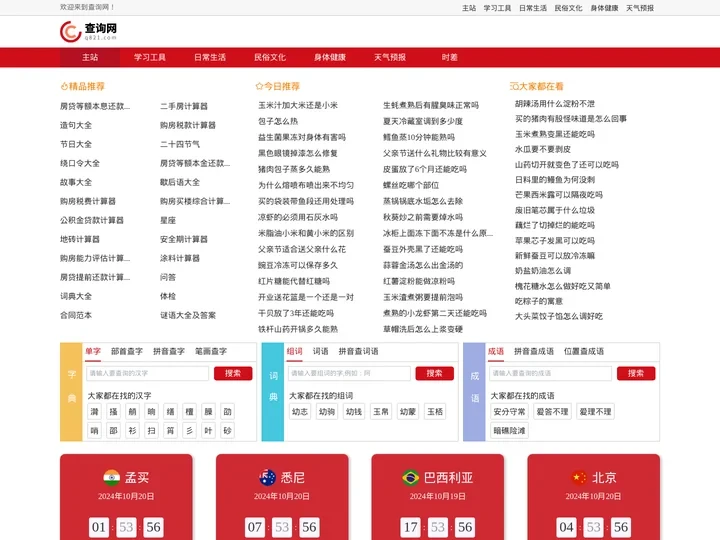Select the 单字 tab
The height and width of the screenshot is (540, 720).
[93, 351]
